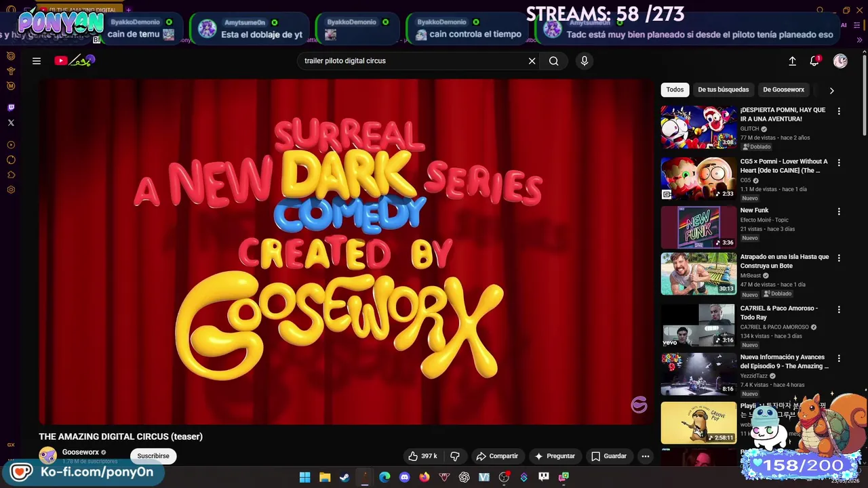Subscribe with the 'Suscribirse' button

pos(153,456)
